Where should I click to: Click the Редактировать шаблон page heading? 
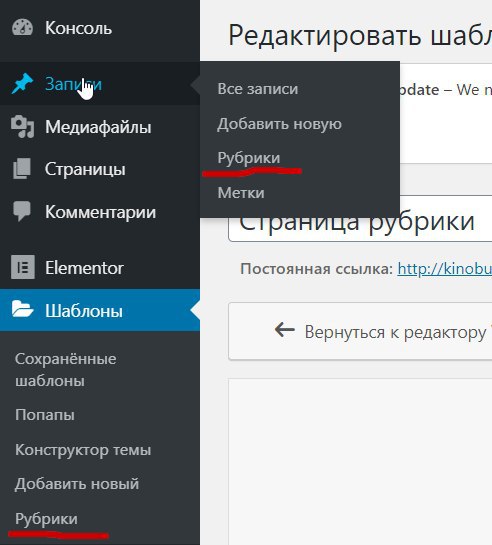tap(360, 36)
